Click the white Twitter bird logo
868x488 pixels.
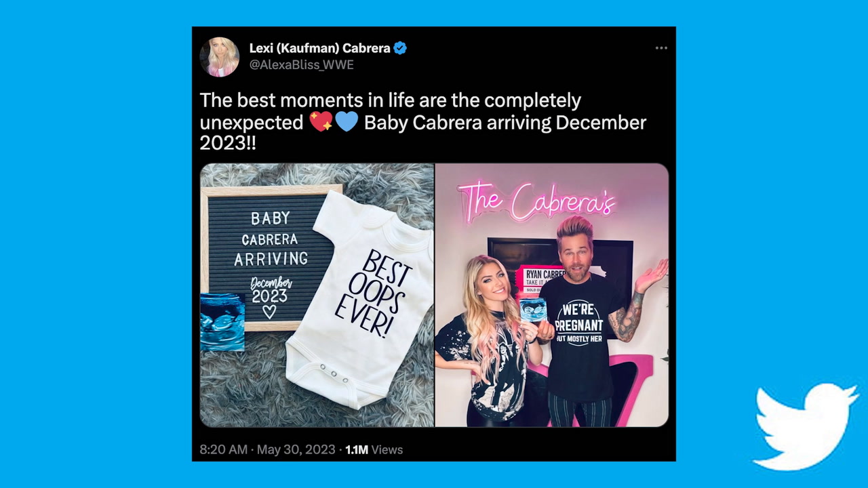tap(806, 426)
